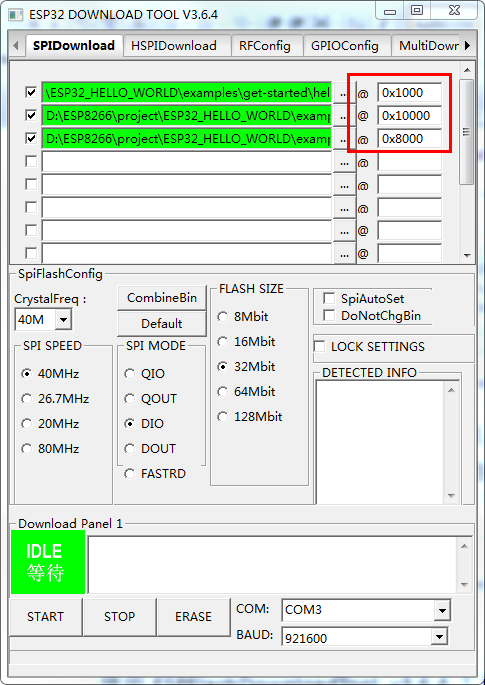The image size is (485, 685).
Task: Enable the SpiAutoSet checkbox
Action: tap(329, 298)
